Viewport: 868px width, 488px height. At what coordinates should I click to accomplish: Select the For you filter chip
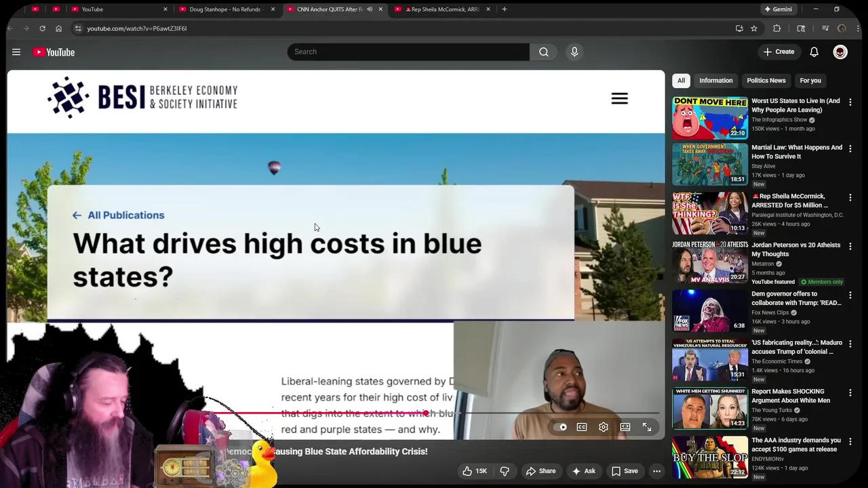(810, 81)
